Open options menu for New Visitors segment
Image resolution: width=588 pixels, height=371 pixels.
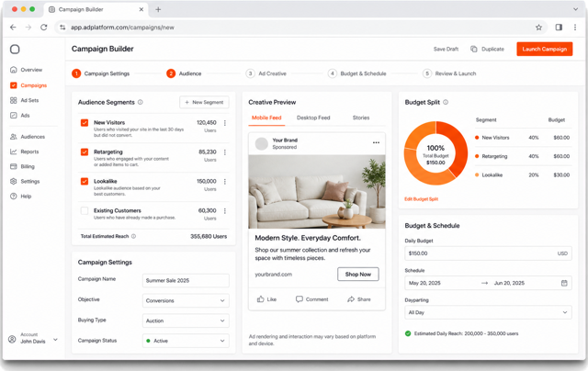225,123
